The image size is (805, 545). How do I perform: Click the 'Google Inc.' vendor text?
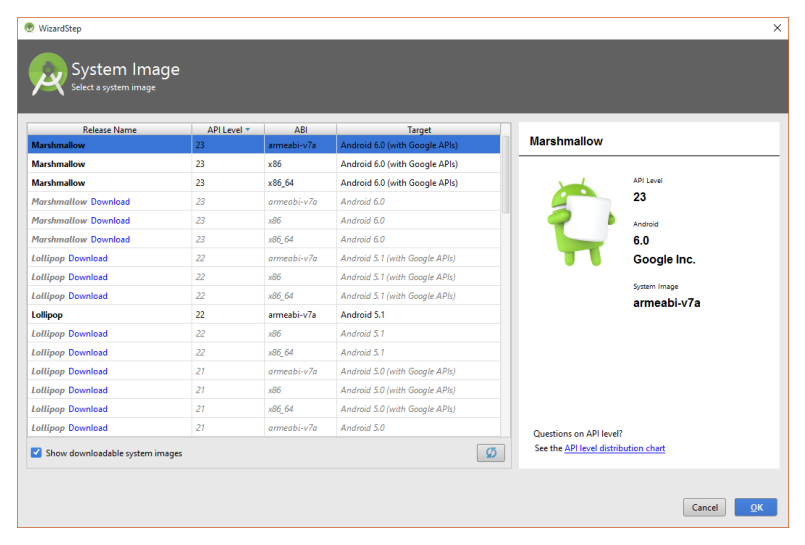664,260
